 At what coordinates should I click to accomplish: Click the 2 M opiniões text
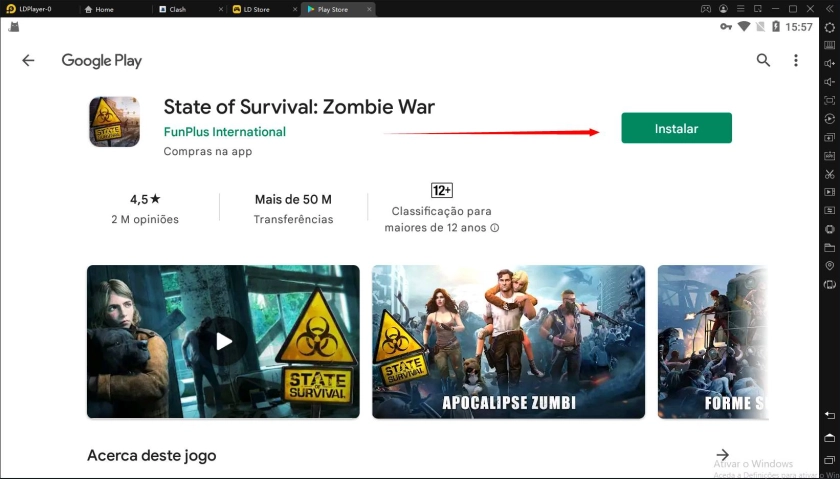tap(145, 219)
